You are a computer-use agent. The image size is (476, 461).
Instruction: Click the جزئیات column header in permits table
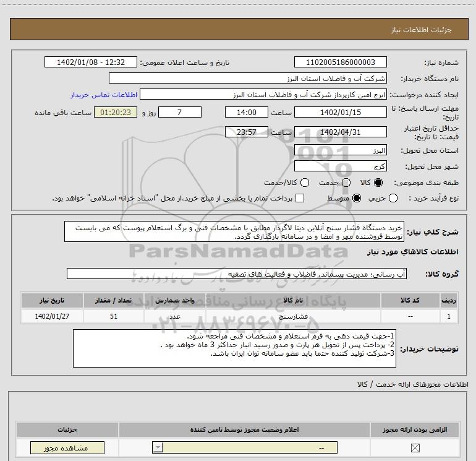(67, 429)
